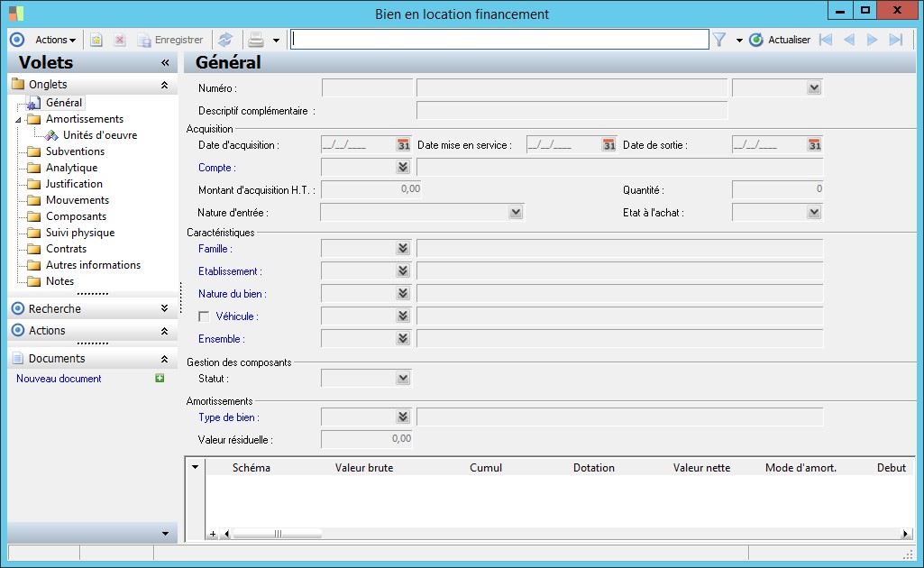Open the Actions toolbar menu
924x568 pixels.
55,40
